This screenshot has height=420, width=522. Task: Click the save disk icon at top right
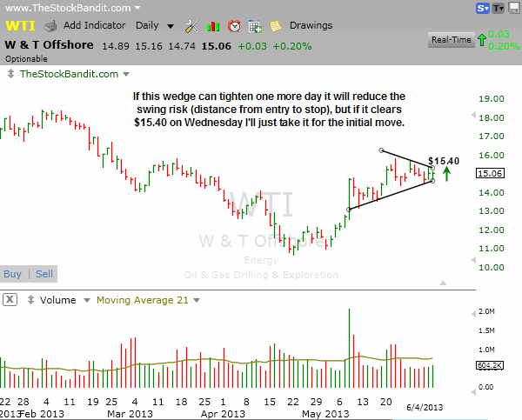click(x=514, y=8)
